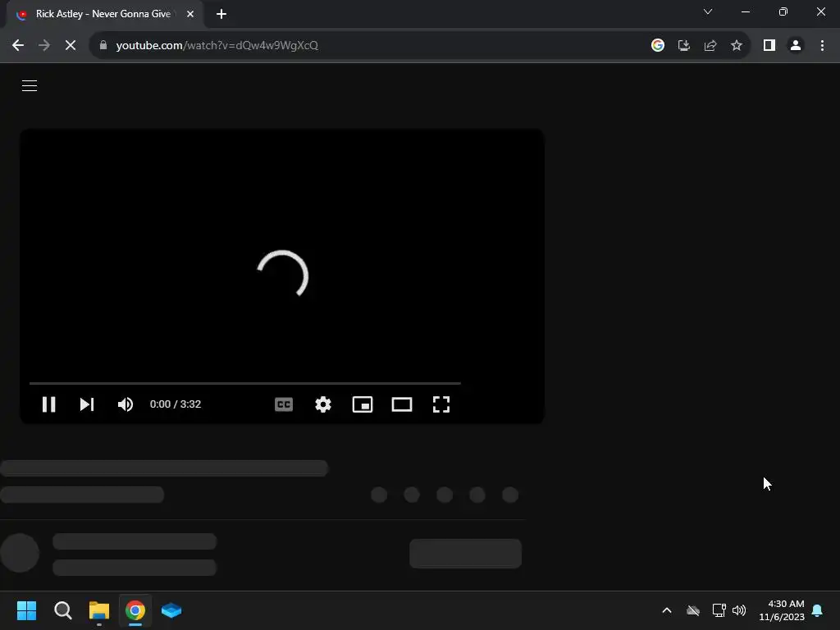Viewport: 840px width, 630px height.
Task: Open the Windows Start menu
Action: [x=26, y=610]
